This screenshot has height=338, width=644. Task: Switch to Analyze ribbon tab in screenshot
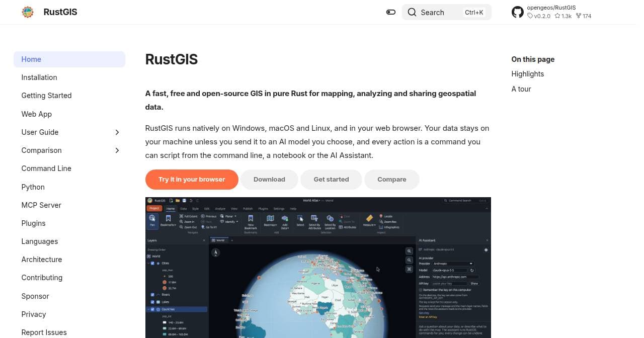pos(220,209)
